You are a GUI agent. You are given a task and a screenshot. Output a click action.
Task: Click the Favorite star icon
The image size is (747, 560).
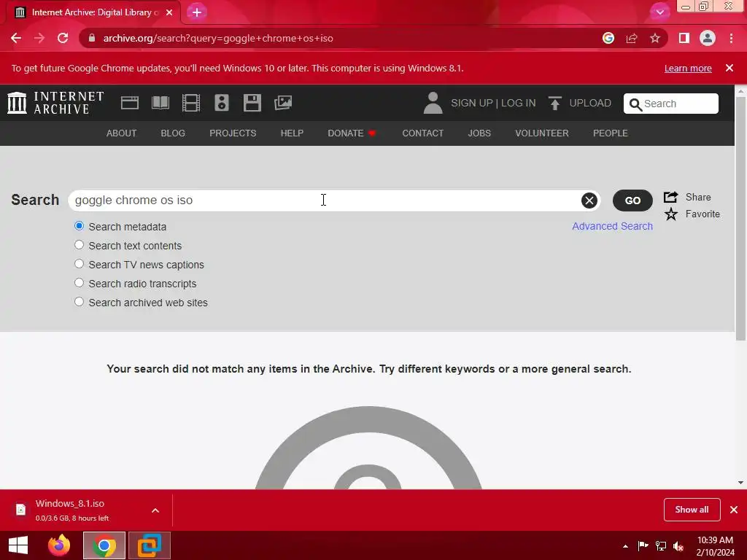coord(671,214)
